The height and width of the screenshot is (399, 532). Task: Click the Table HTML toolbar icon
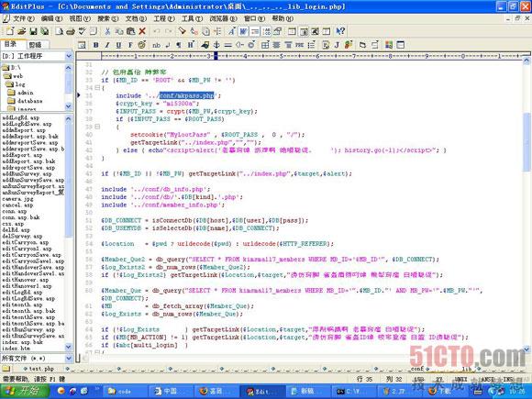click(x=265, y=45)
